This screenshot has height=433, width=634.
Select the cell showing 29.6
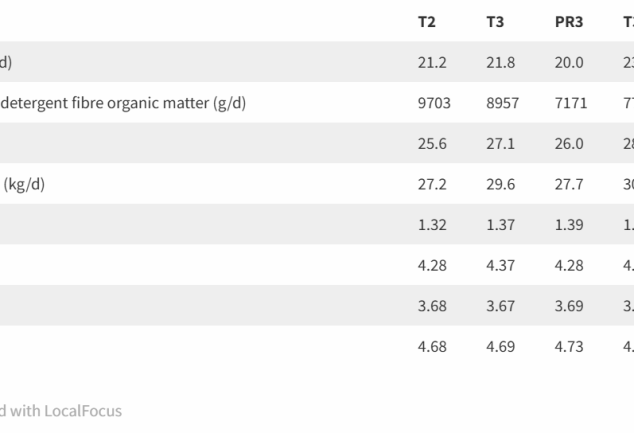(x=501, y=184)
